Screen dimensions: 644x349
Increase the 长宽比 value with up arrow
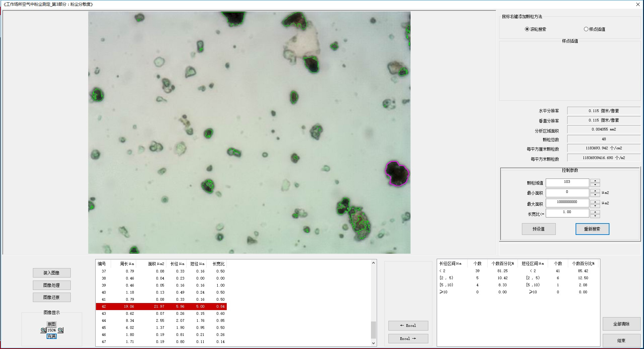tap(595, 211)
